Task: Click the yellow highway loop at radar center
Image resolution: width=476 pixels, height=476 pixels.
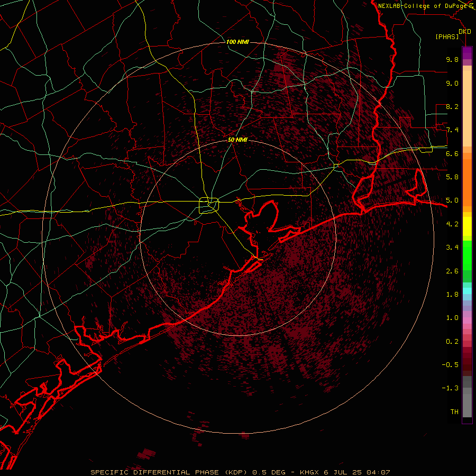Action: point(209,205)
